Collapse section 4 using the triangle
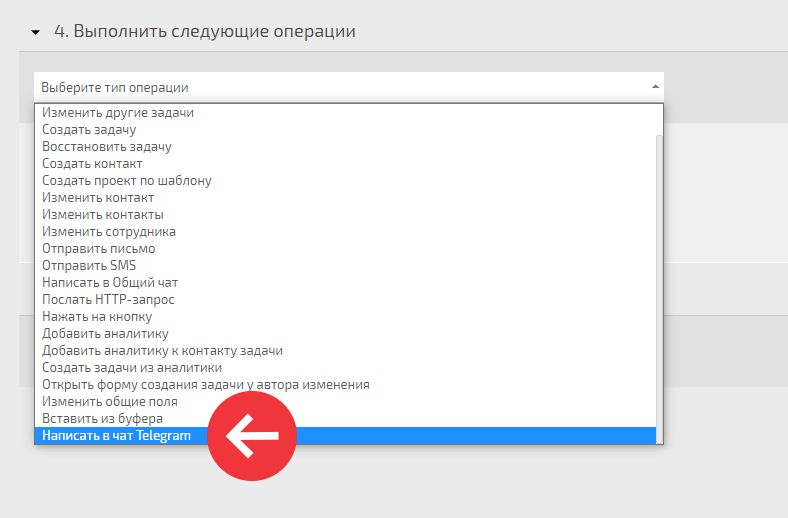Image resolution: width=788 pixels, height=518 pixels. tap(35, 32)
